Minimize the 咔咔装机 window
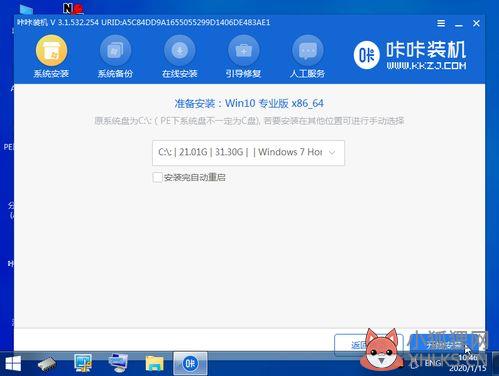Screen dimensions: 499x376 pyautogui.click(x=459, y=24)
